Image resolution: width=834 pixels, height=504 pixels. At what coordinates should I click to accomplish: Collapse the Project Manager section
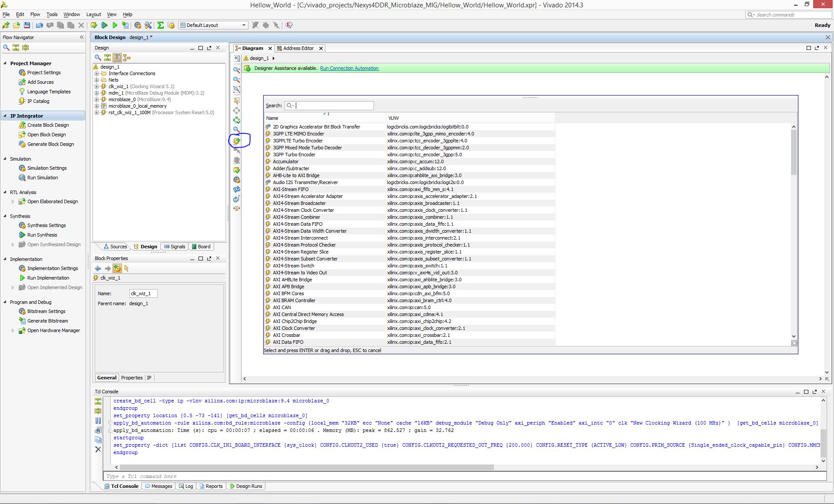pyautogui.click(x=5, y=63)
